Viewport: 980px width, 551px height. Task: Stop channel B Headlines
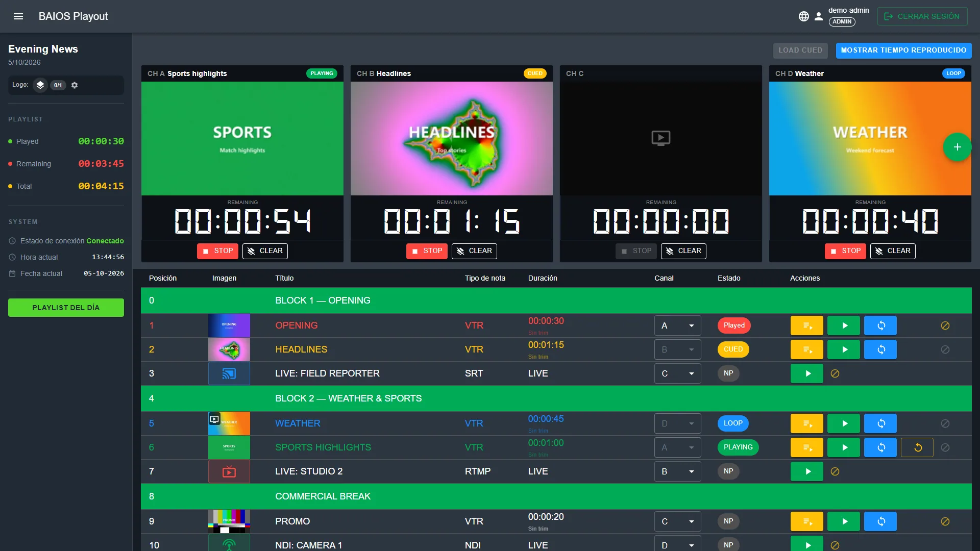[427, 251]
